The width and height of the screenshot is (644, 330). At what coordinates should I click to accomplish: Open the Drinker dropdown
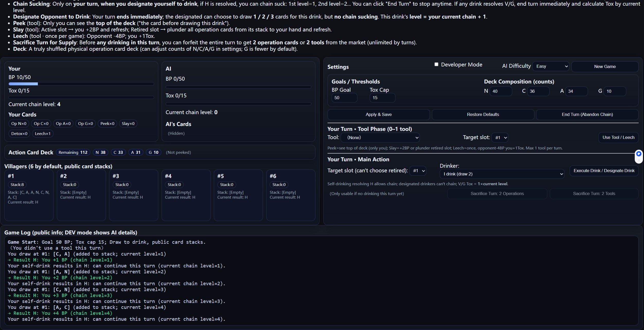[x=502, y=174]
